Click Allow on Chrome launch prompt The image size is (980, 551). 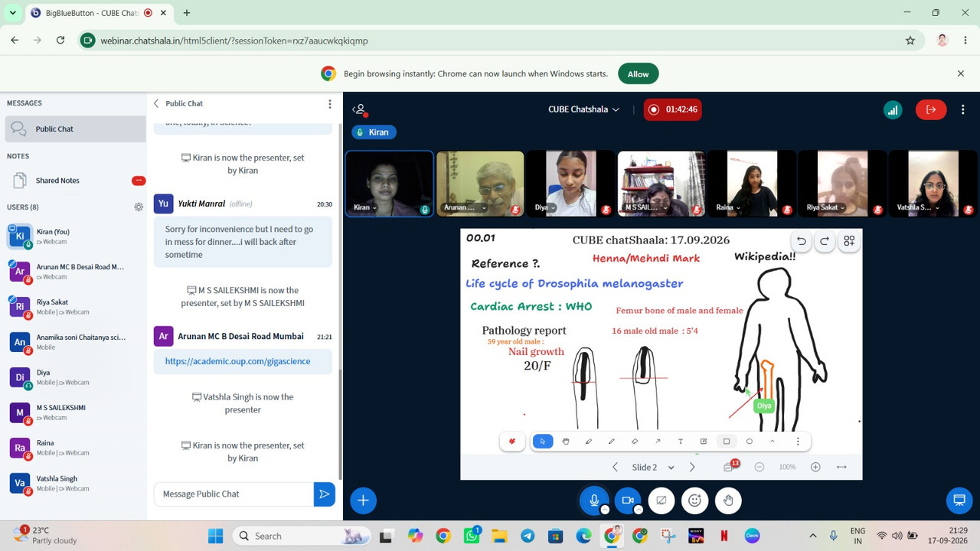[638, 74]
